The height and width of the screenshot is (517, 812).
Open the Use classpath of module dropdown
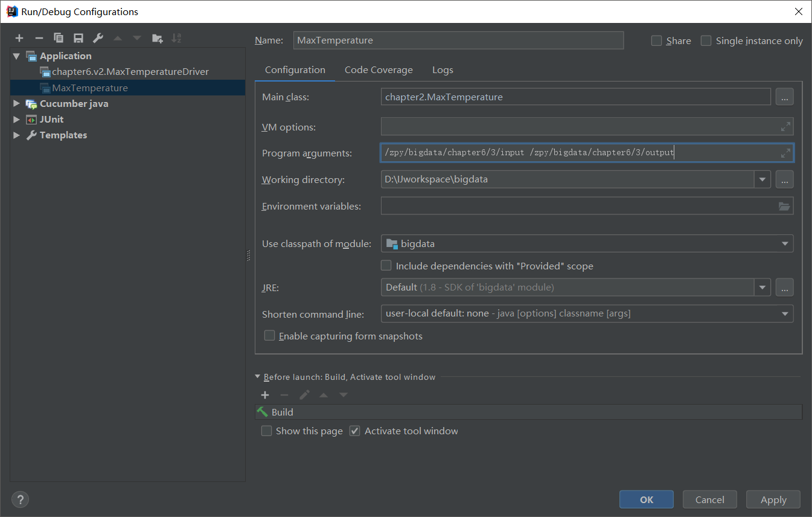point(785,243)
